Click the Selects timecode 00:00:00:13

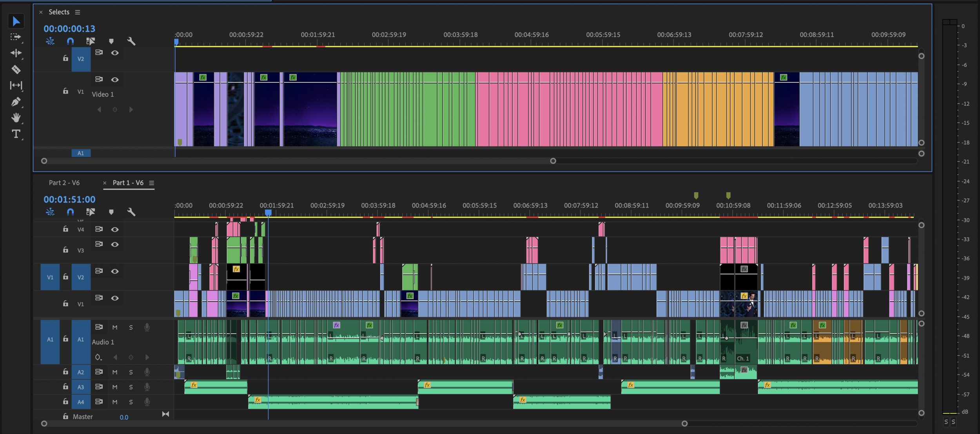point(69,29)
